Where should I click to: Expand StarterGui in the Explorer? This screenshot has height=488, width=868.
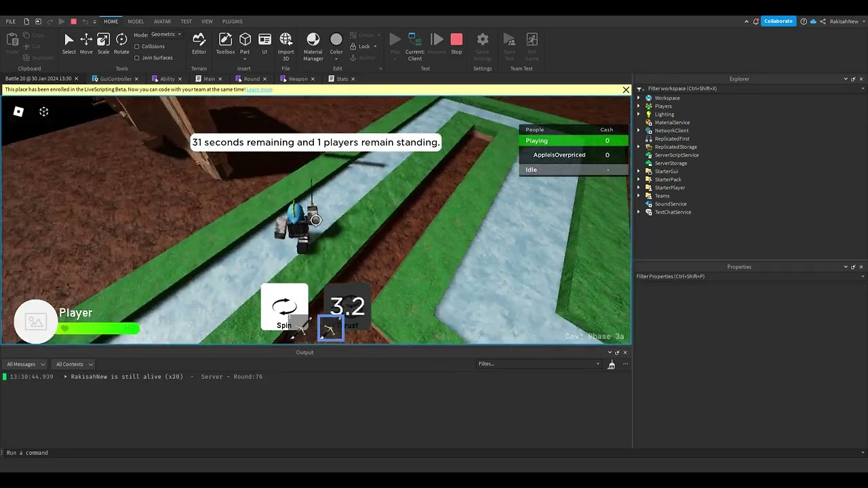click(638, 171)
